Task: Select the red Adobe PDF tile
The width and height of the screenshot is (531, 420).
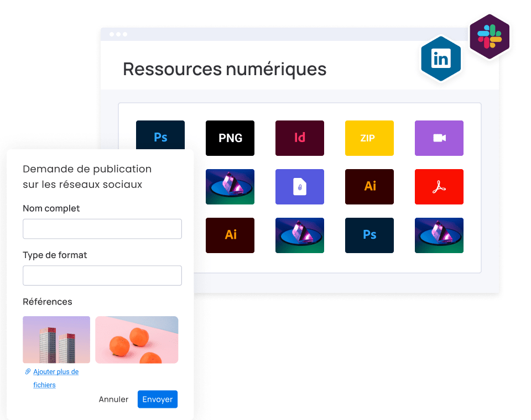Action: [x=439, y=187]
